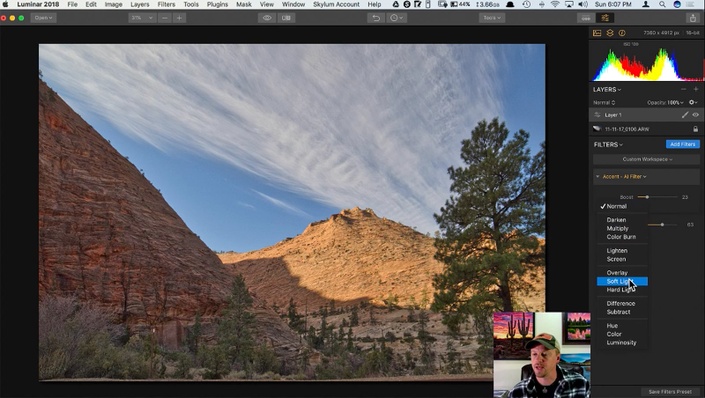
Task: Open the history clock dropdown
Action: [x=396, y=18]
